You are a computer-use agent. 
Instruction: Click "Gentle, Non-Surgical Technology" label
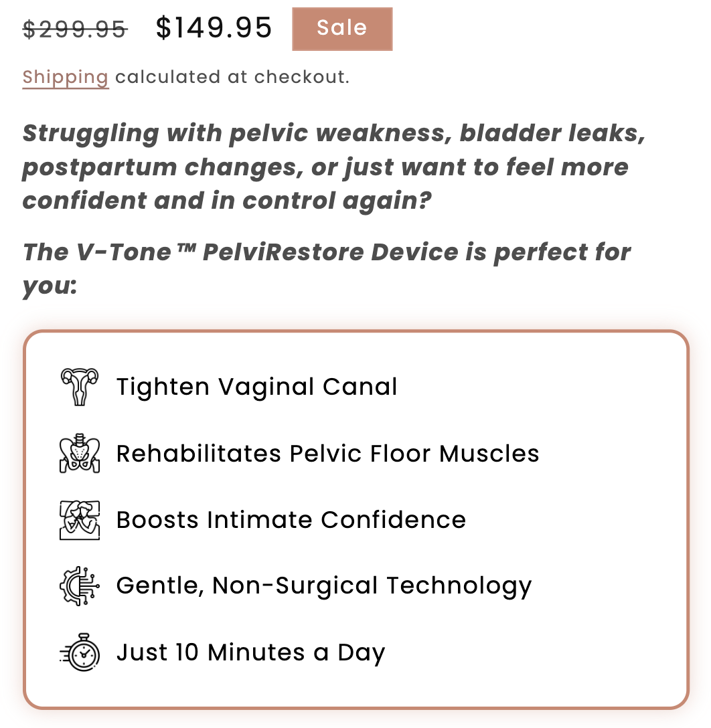[324, 585]
